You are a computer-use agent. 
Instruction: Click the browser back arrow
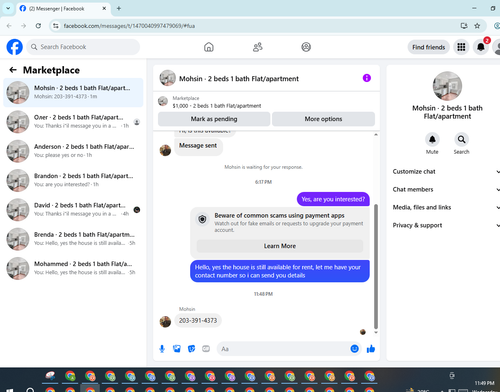pos(9,26)
